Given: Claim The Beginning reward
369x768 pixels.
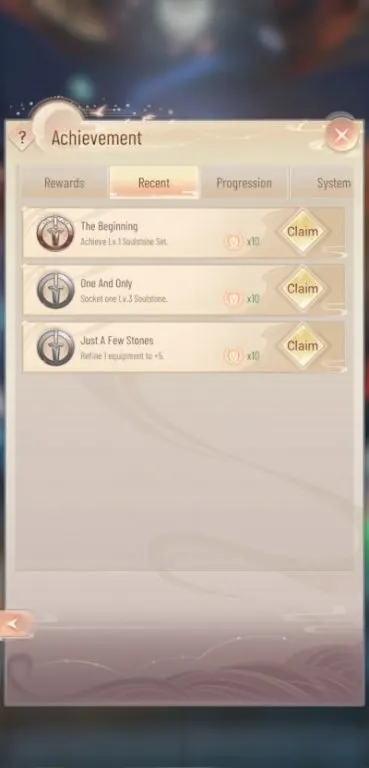Looking at the screenshot, I should click(x=302, y=232).
